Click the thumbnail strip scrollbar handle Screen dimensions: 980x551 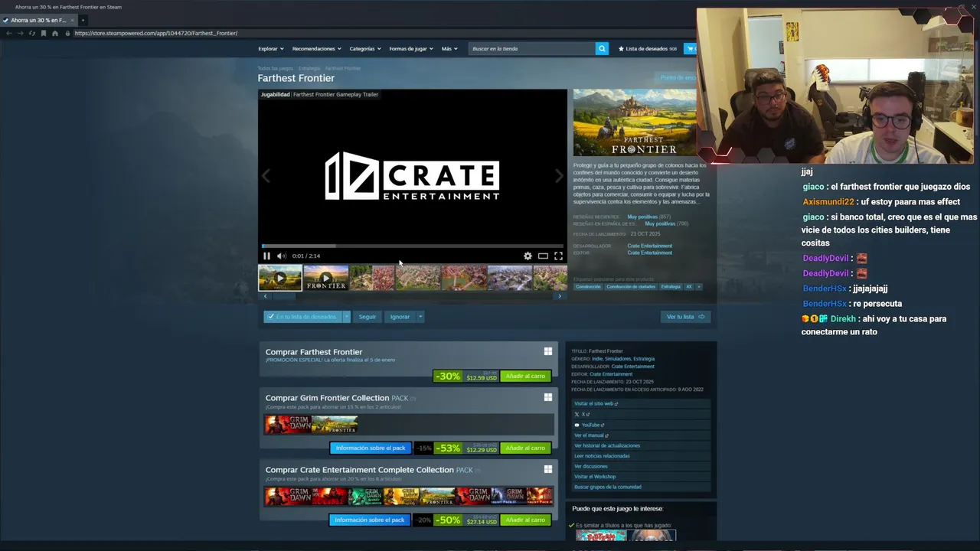tap(285, 296)
